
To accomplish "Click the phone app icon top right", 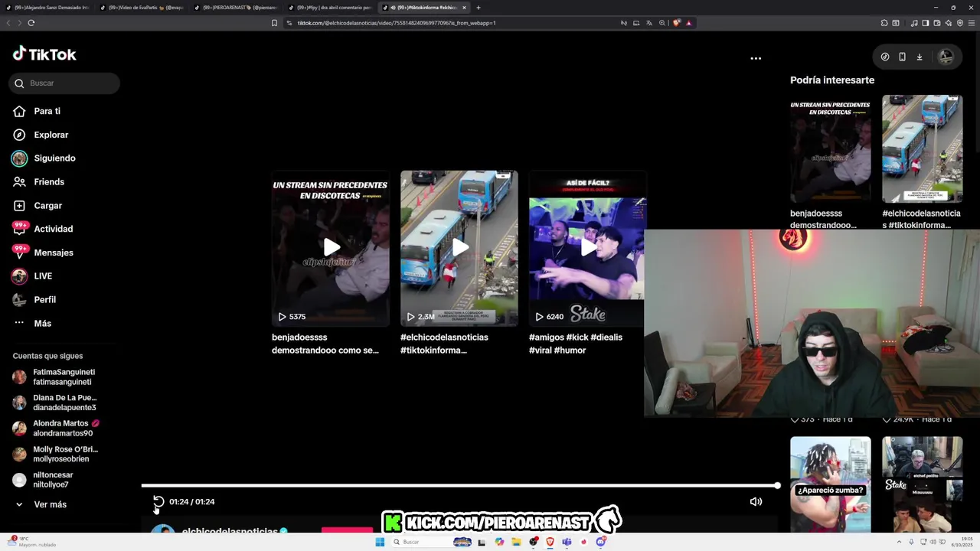I will (902, 57).
